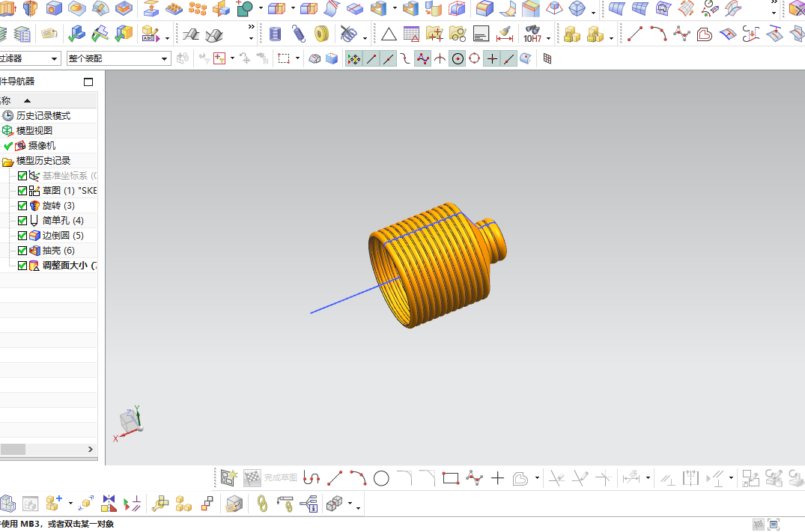Select the sketch Line tool in bottom toolbar
The width and height of the screenshot is (805, 532).
pos(335,479)
